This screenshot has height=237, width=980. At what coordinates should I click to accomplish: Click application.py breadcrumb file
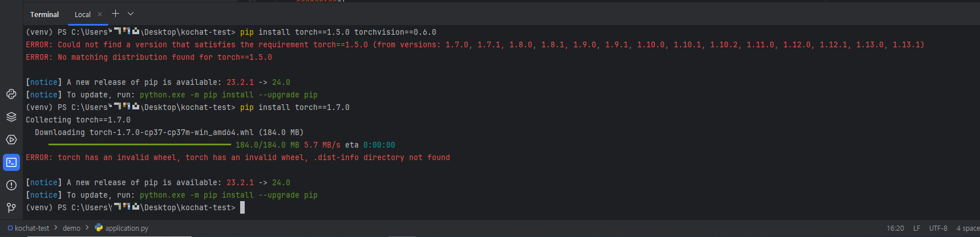(x=122, y=228)
